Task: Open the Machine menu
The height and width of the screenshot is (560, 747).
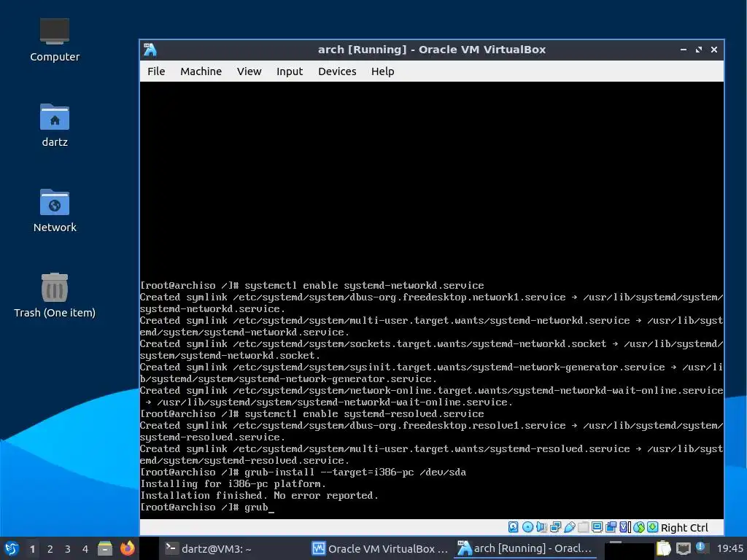Action: (x=201, y=71)
